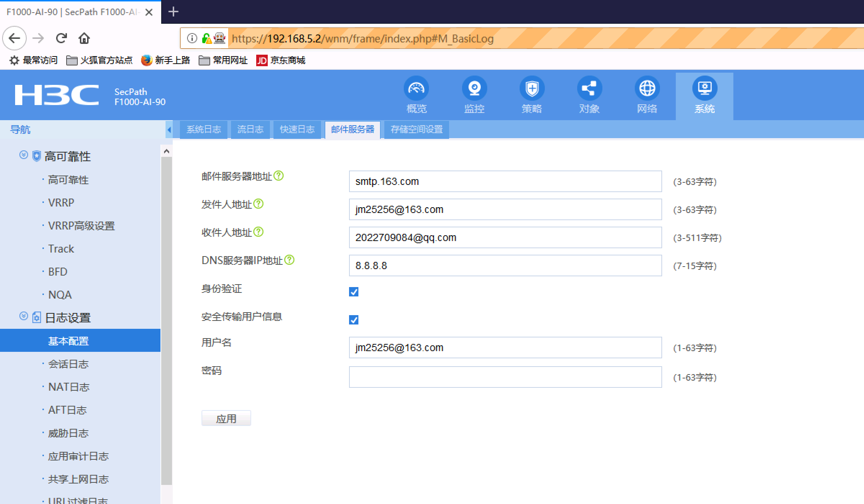Open the 网络 network globe icon

[x=647, y=88]
